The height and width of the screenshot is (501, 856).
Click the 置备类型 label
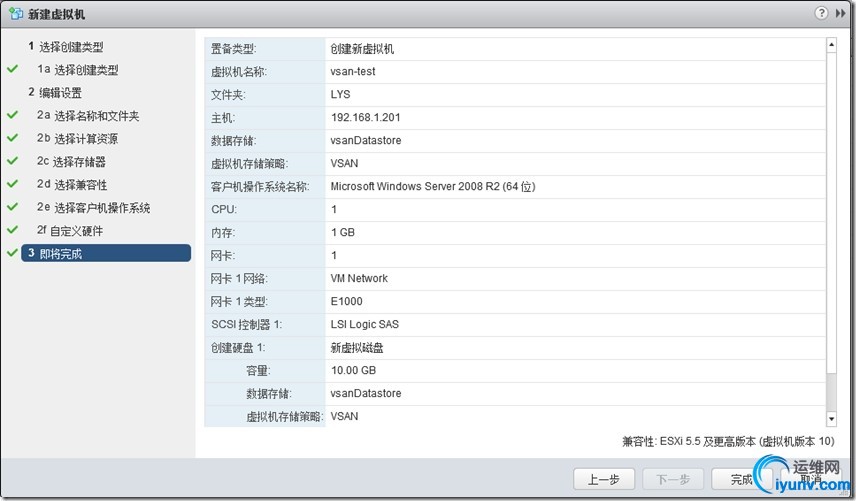[234, 49]
